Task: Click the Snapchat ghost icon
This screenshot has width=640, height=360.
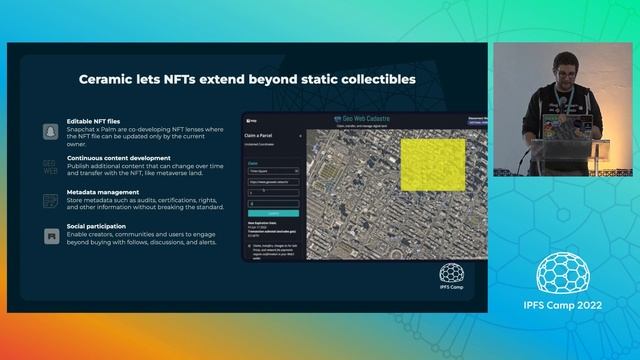Action: coord(51,132)
